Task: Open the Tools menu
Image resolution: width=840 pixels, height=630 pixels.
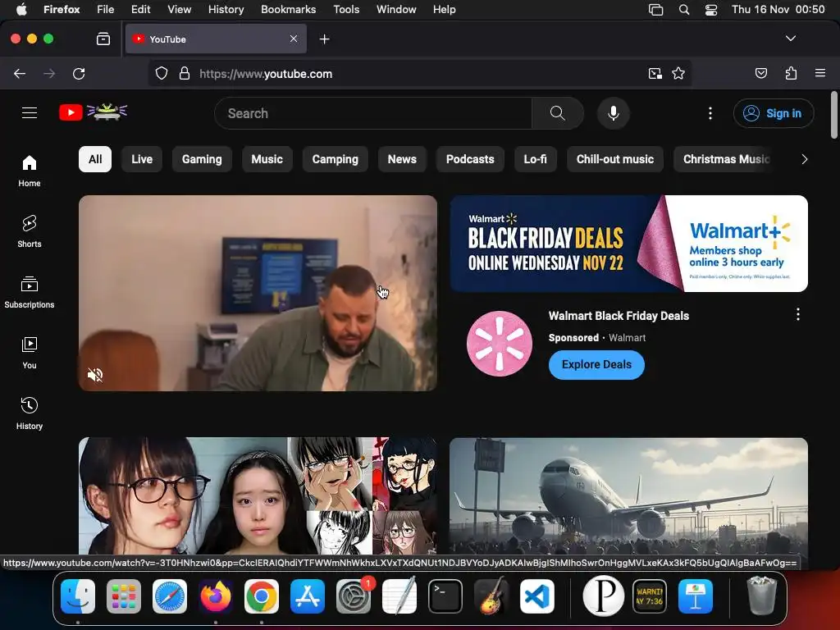Action: coord(346,9)
